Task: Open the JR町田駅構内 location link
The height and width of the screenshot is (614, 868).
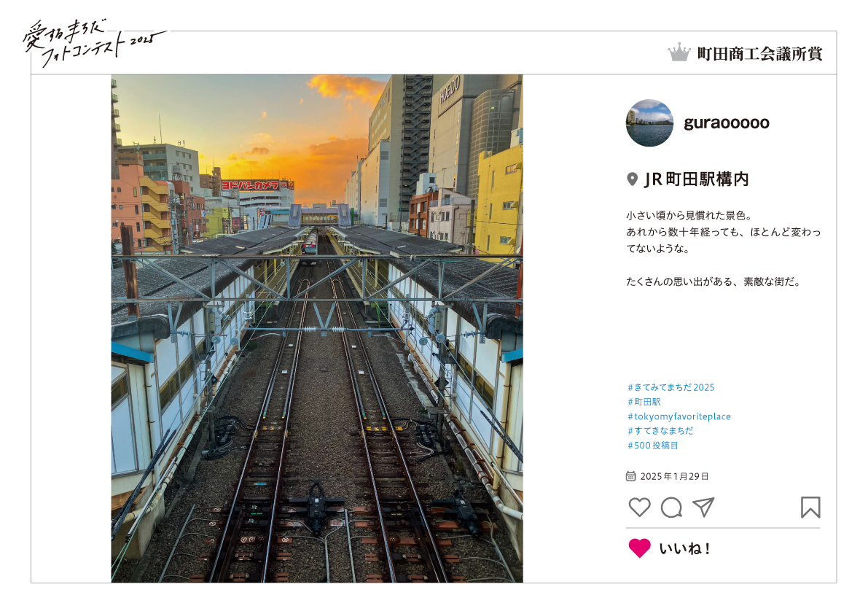Action: point(697,179)
